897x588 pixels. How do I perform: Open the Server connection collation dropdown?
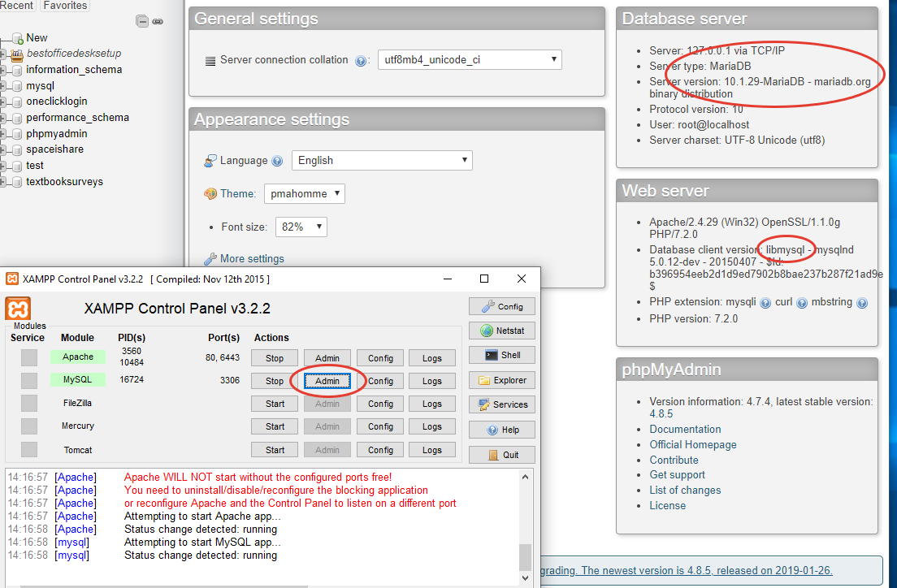(x=470, y=59)
